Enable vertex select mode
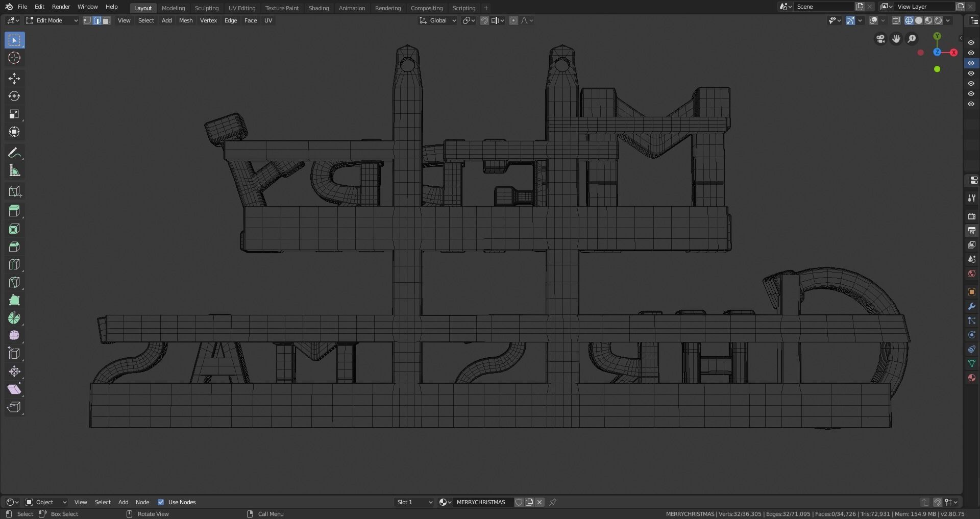Image resolution: width=980 pixels, height=519 pixels. [87, 20]
